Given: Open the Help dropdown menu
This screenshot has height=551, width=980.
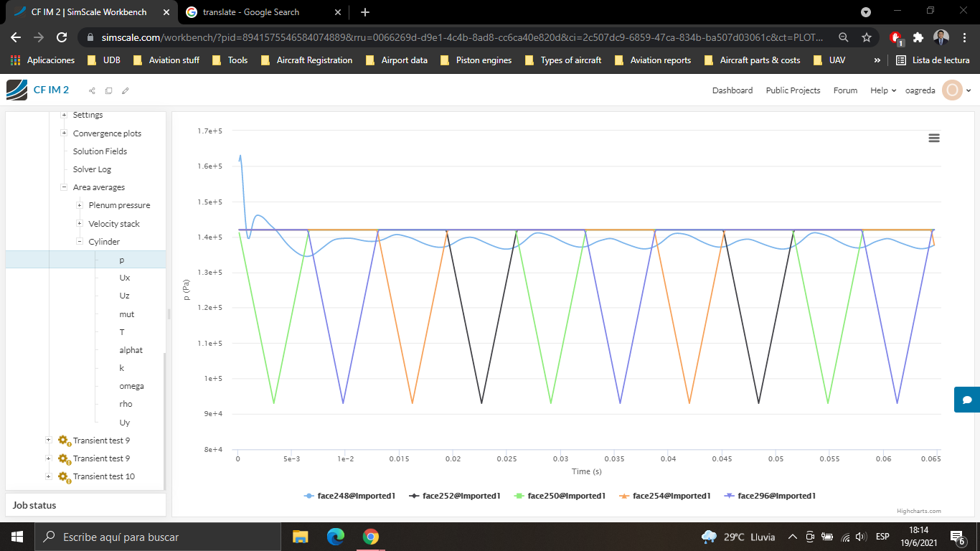Looking at the screenshot, I should click(883, 90).
